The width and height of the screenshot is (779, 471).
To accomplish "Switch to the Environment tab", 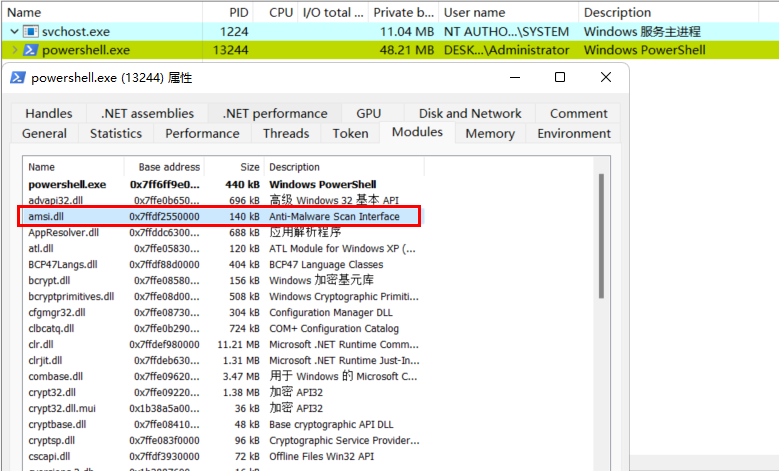I will pos(574,134).
